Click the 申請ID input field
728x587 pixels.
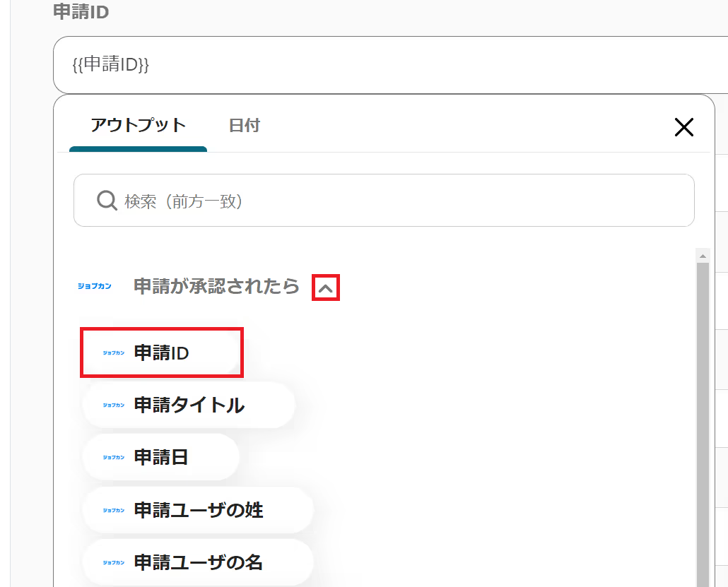(x=390, y=65)
